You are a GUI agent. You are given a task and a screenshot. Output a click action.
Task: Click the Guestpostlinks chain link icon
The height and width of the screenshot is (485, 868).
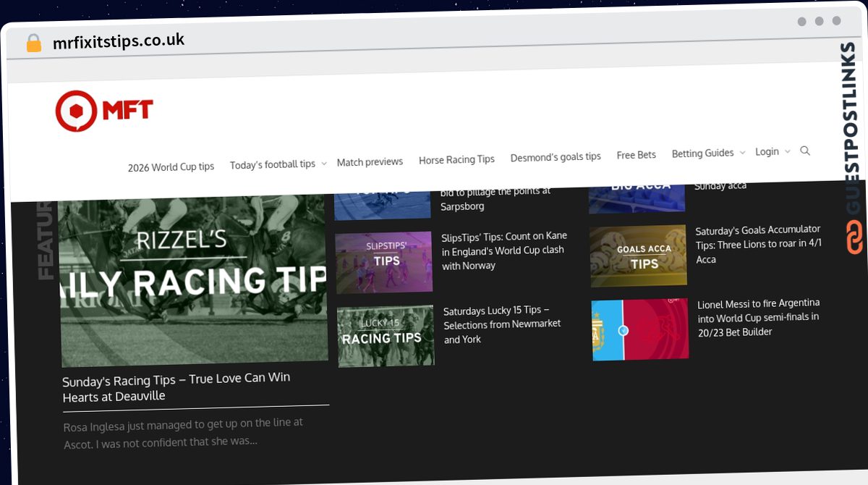(x=855, y=237)
